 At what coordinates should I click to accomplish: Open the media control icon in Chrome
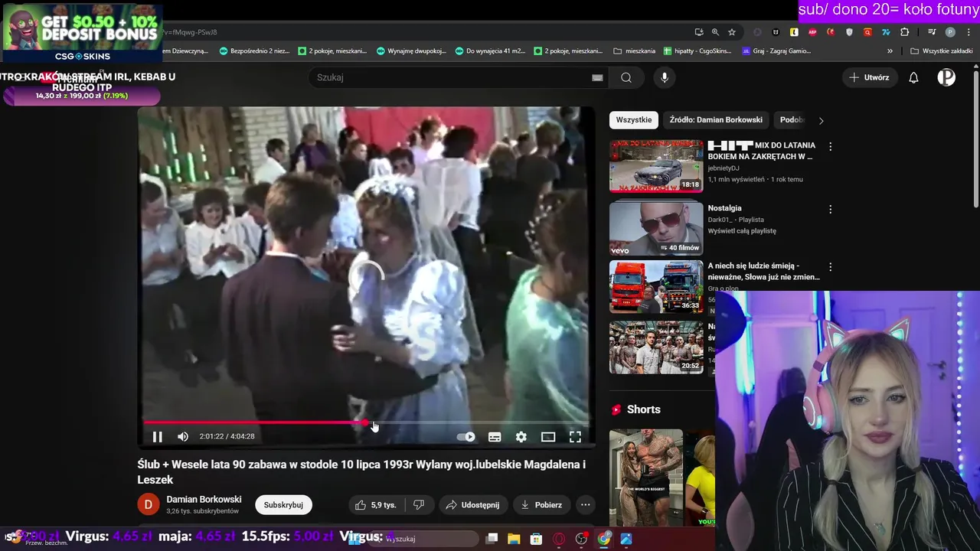pos(932,32)
